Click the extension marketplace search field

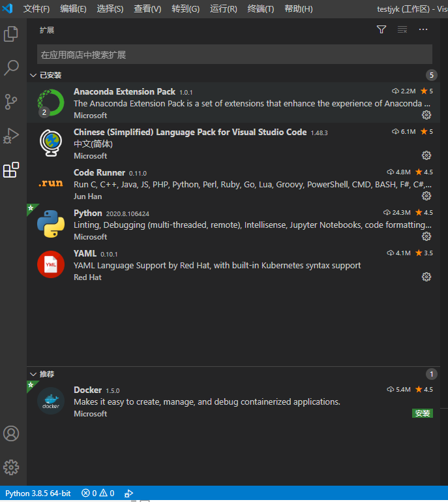pos(235,55)
